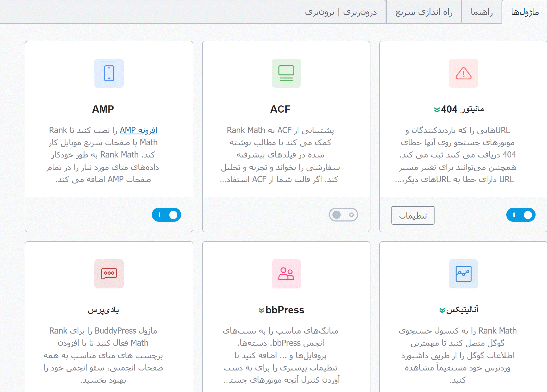Click the ACF card title
547x392 pixels.
pos(280,109)
